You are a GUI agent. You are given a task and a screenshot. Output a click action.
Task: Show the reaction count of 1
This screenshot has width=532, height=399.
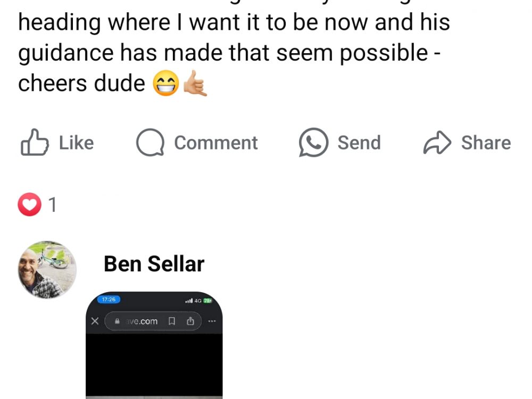(x=52, y=205)
